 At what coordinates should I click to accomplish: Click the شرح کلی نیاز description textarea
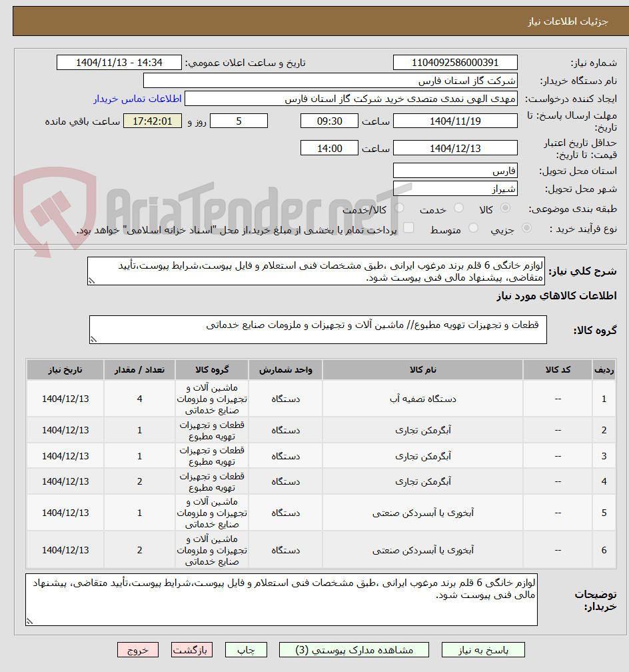tap(316, 271)
